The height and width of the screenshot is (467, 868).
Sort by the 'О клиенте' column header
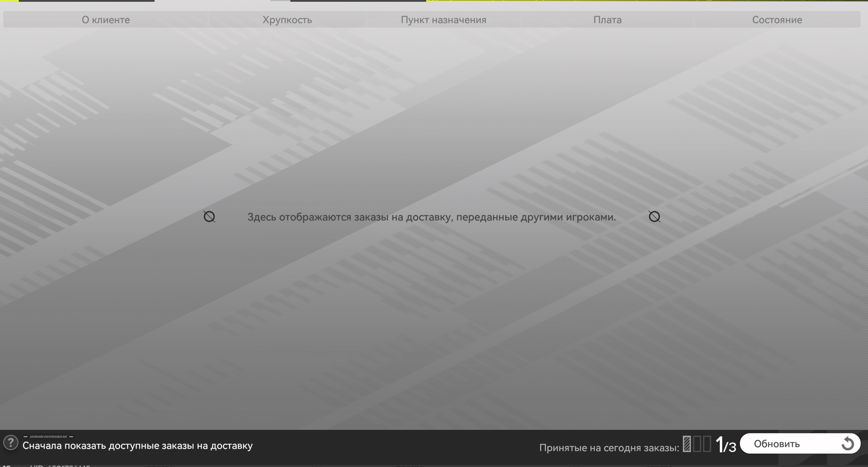click(x=105, y=20)
